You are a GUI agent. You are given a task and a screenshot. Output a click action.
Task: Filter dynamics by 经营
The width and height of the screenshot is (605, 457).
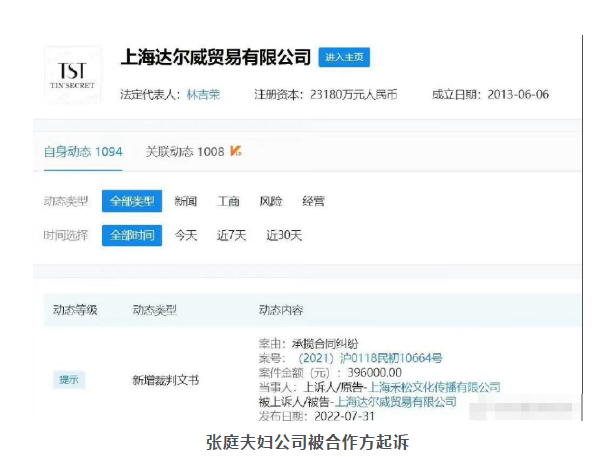[313, 201]
